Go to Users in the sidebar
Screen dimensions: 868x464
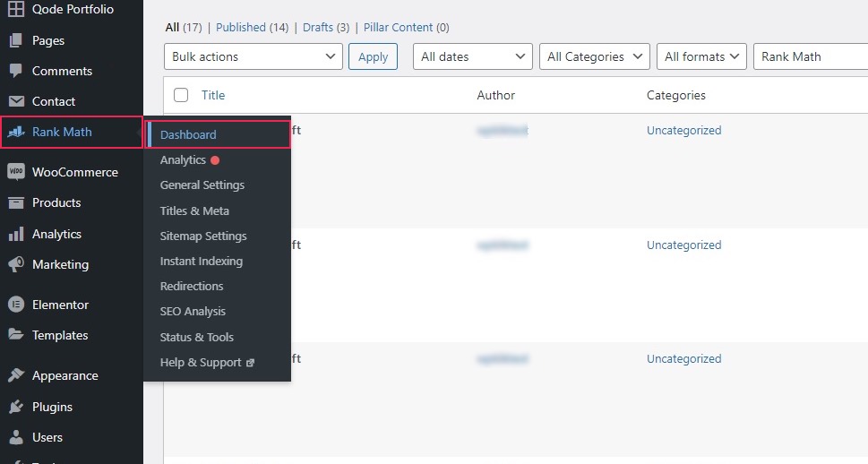[47, 437]
